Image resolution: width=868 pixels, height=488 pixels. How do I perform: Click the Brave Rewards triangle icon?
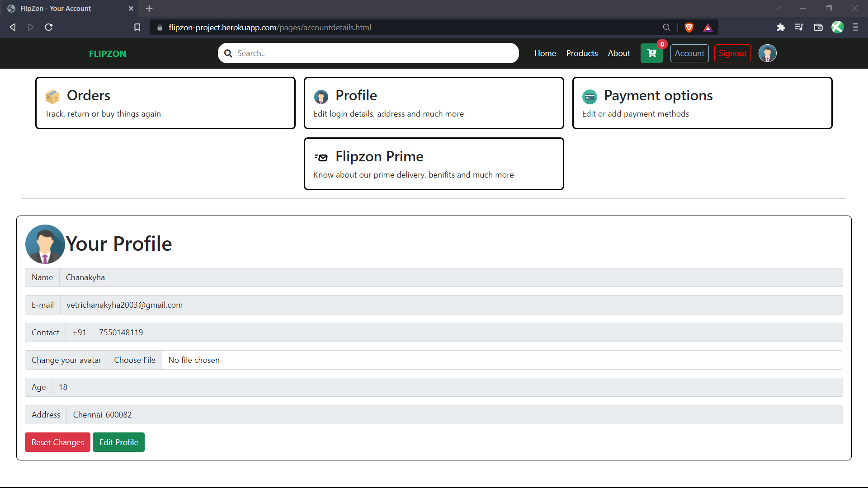[708, 28]
